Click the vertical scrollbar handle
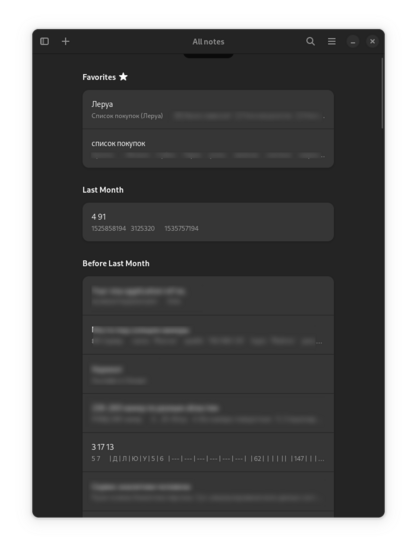The width and height of the screenshot is (417, 553). pos(382,93)
